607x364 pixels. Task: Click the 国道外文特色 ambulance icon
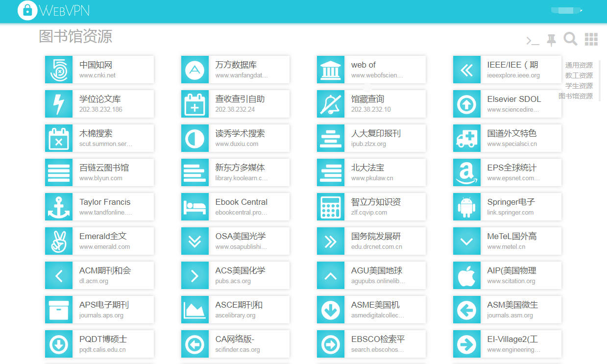pyautogui.click(x=467, y=138)
